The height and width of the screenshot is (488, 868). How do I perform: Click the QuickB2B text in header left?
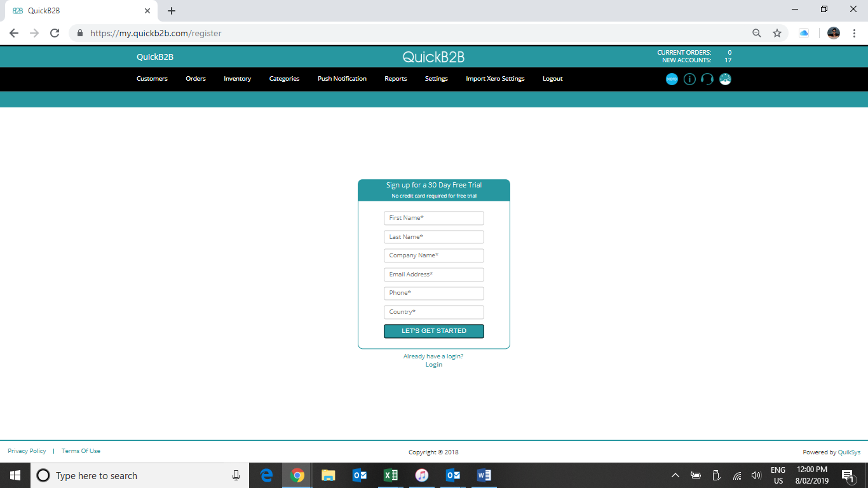155,57
